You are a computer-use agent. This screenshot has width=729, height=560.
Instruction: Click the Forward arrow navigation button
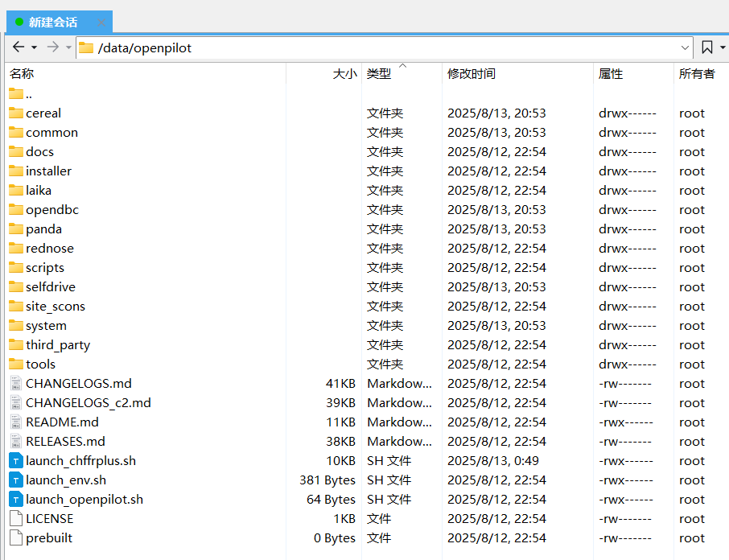[53, 47]
